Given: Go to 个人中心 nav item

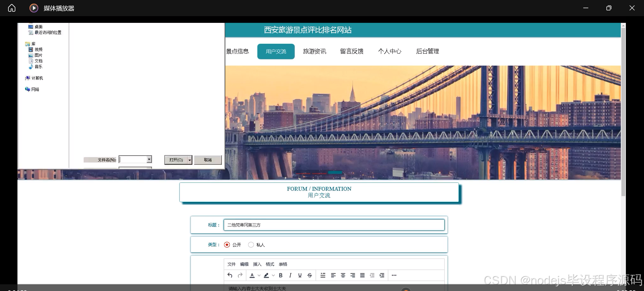Looking at the screenshot, I should click(390, 51).
